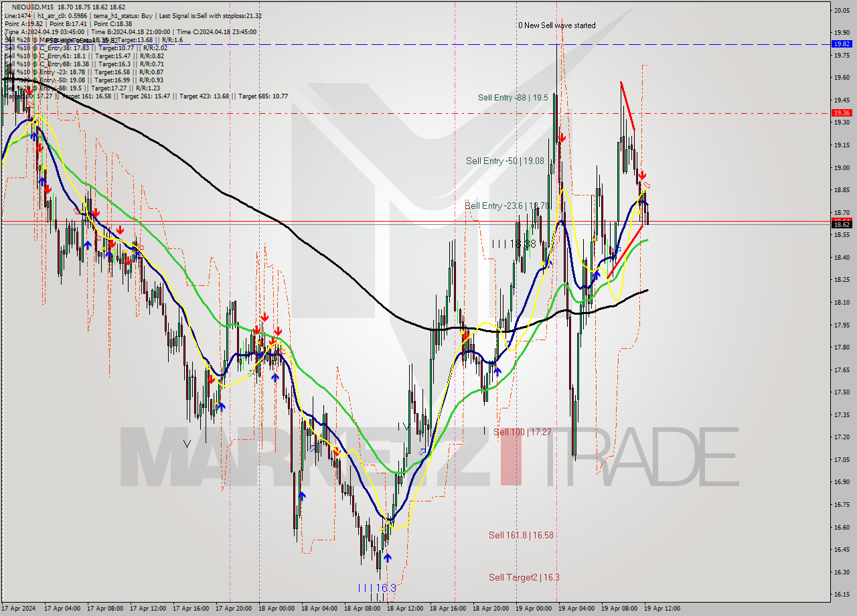The height and width of the screenshot is (616, 857).
Task: Click the 19.00 price axis value
Action: (x=842, y=167)
